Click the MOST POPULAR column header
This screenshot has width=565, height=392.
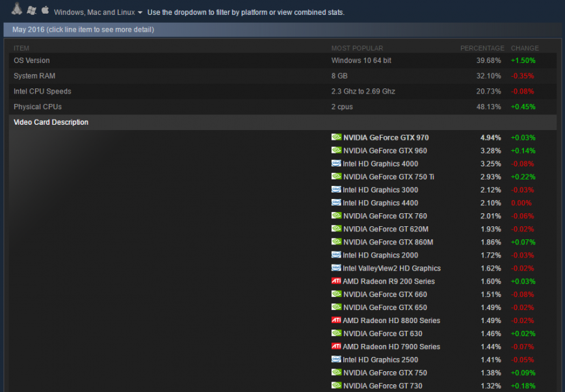click(357, 48)
